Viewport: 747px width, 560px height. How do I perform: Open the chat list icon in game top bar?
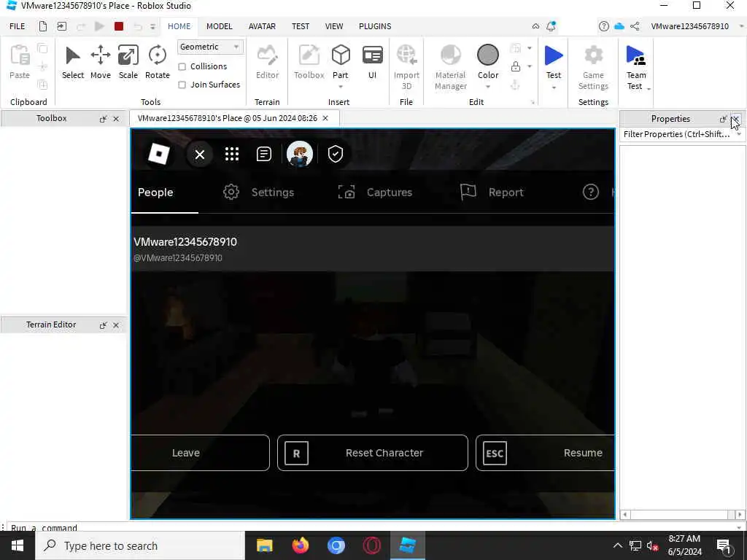(263, 154)
